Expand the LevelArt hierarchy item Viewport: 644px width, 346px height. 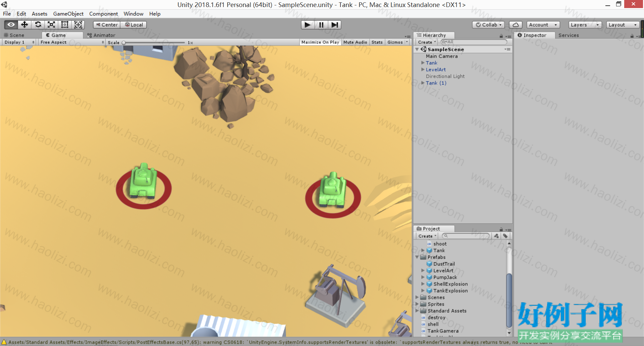[x=423, y=70]
